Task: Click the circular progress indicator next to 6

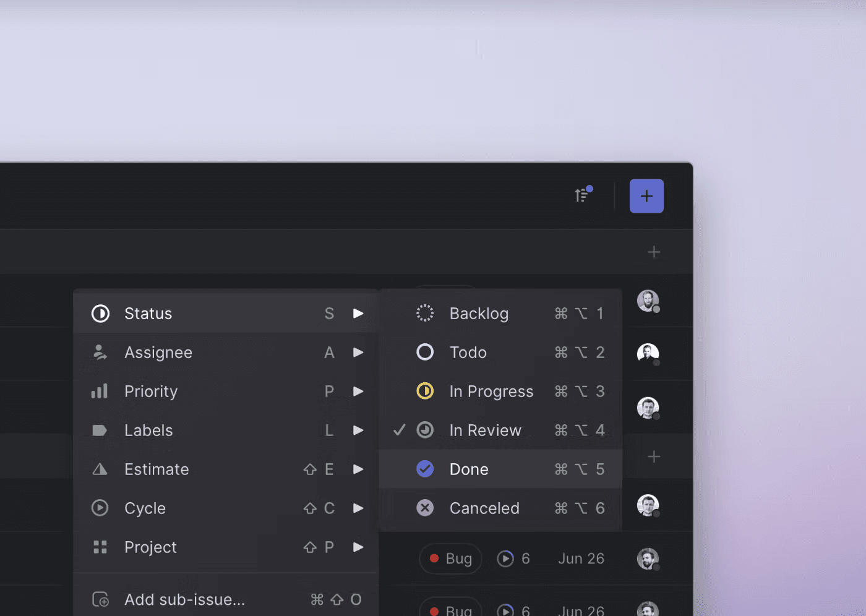Action: click(505, 558)
